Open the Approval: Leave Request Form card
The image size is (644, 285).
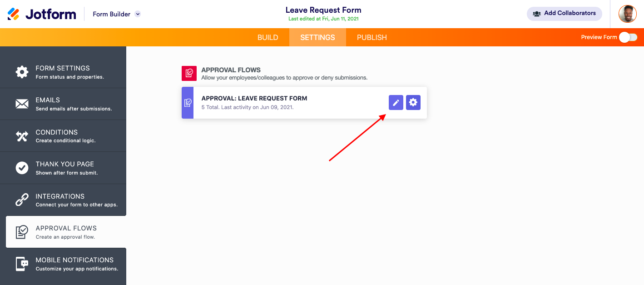(x=304, y=103)
